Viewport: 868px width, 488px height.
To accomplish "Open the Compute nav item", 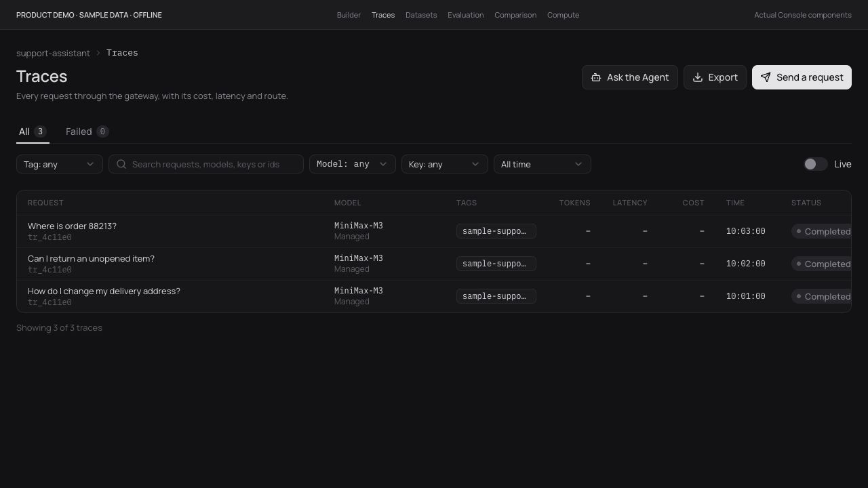I will [564, 15].
